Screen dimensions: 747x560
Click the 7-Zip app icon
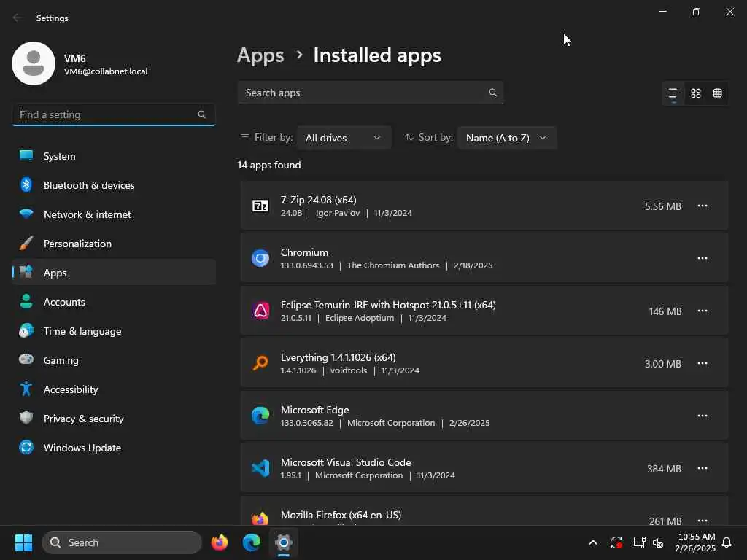tap(260, 206)
